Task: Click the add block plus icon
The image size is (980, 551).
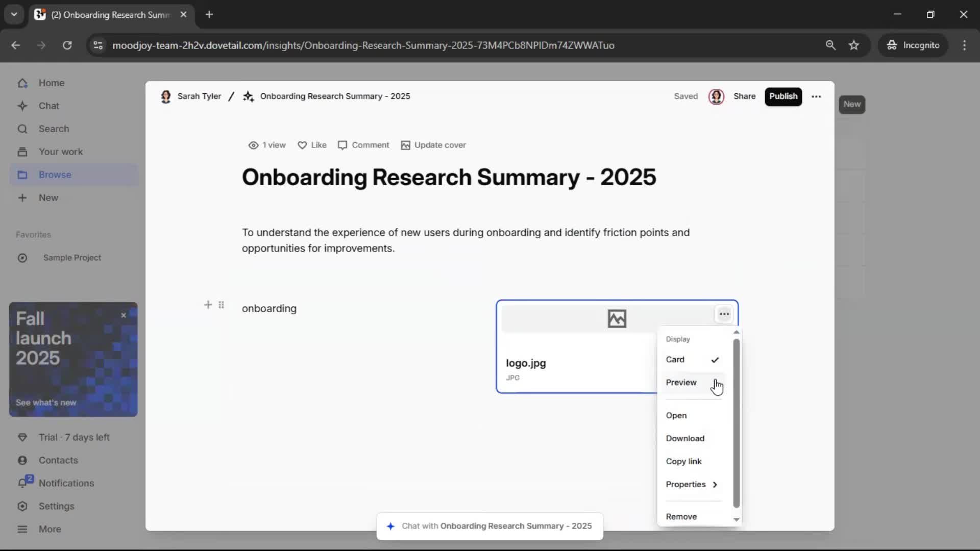Action: pos(208,305)
